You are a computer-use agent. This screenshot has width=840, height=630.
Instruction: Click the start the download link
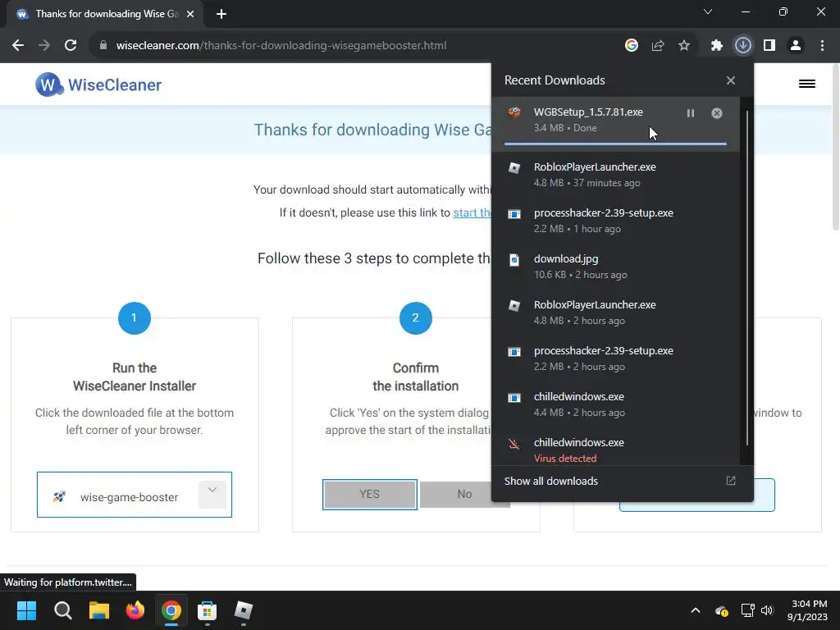point(472,212)
